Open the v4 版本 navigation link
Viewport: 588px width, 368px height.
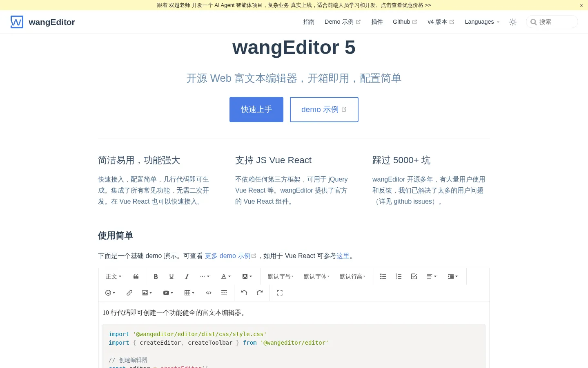[441, 22]
